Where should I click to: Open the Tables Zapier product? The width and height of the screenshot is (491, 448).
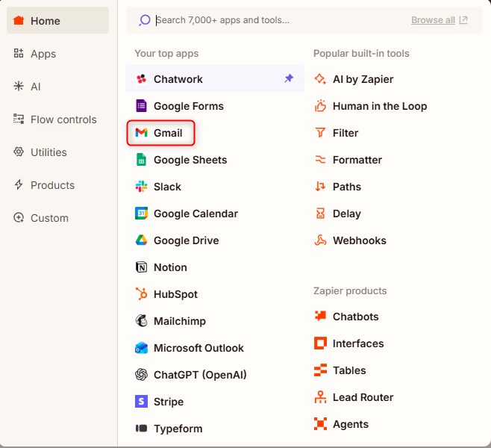tap(349, 370)
